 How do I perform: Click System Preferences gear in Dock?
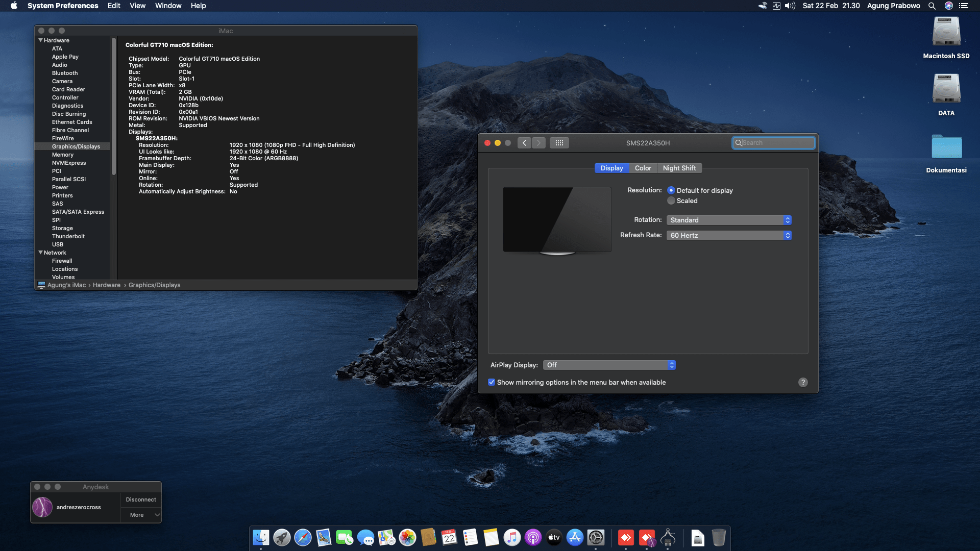(596, 537)
